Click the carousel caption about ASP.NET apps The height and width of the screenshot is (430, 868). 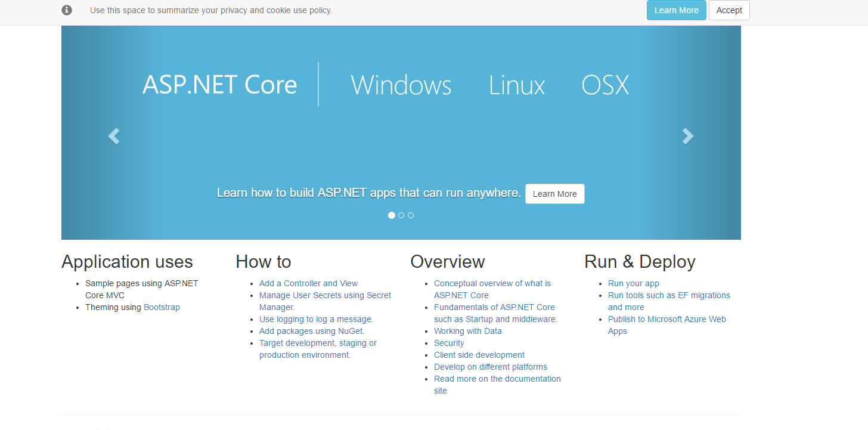(369, 193)
